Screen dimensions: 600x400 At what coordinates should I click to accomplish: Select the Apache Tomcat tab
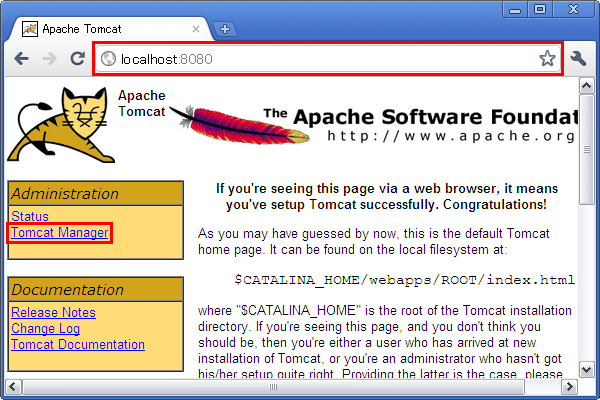click(x=111, y=29)
